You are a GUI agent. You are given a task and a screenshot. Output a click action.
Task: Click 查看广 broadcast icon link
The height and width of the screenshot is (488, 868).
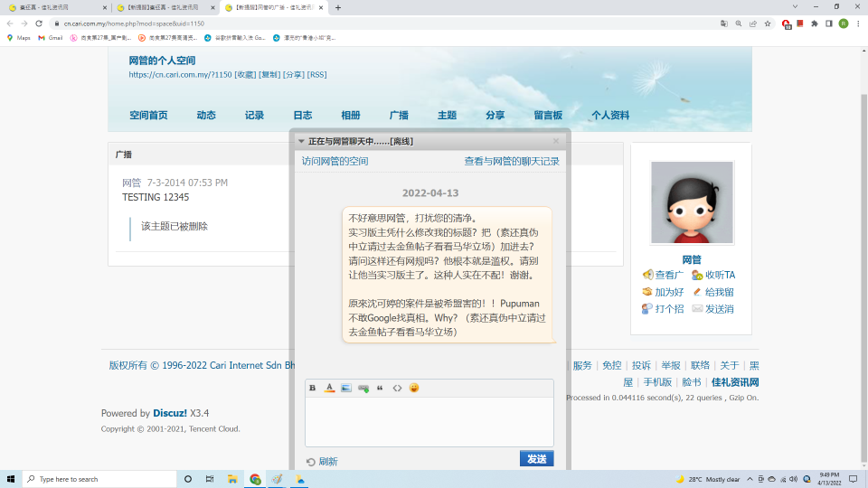tap(663, 275)
